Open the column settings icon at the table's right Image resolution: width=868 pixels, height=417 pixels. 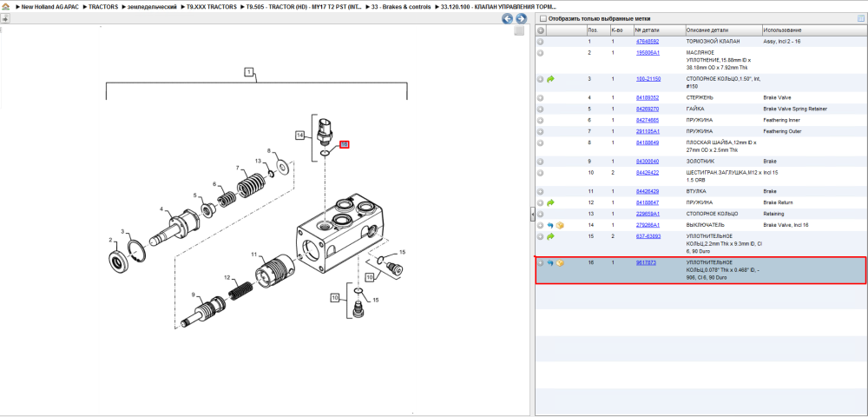coord(860,18)
